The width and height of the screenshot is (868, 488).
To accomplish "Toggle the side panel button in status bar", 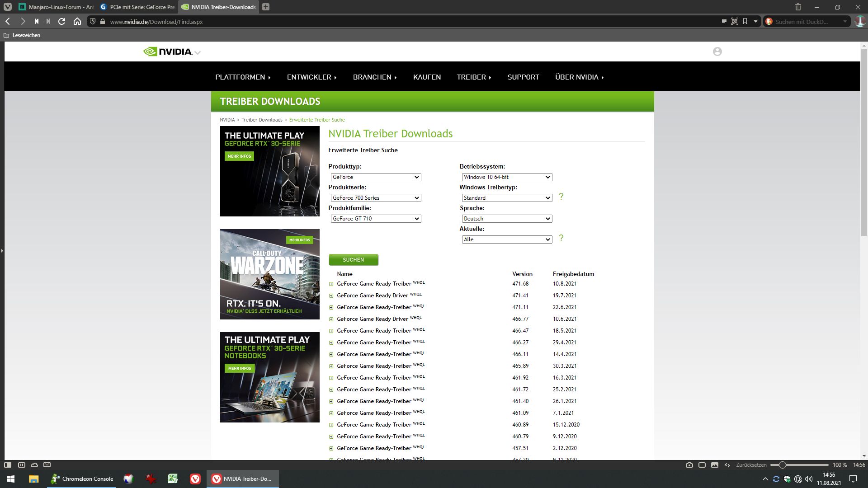I will (8, 465).
